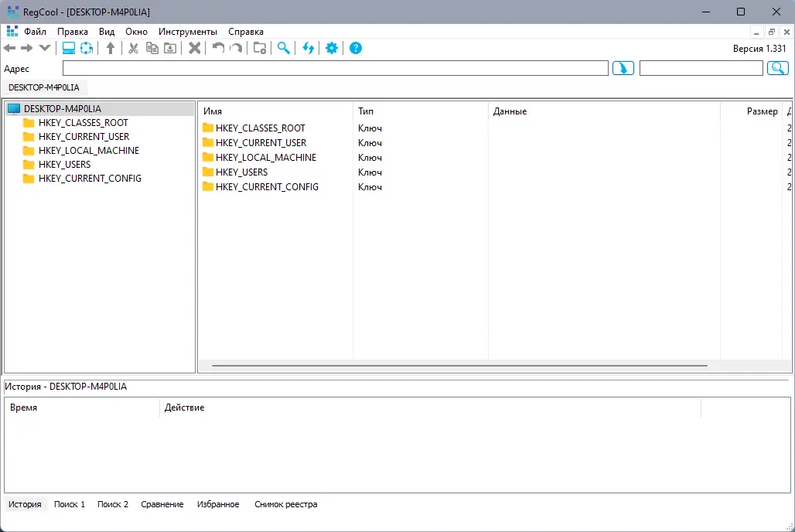
Task: Select the DESKTOP-M4P0LIA document tab
Action: pos(44,87)
